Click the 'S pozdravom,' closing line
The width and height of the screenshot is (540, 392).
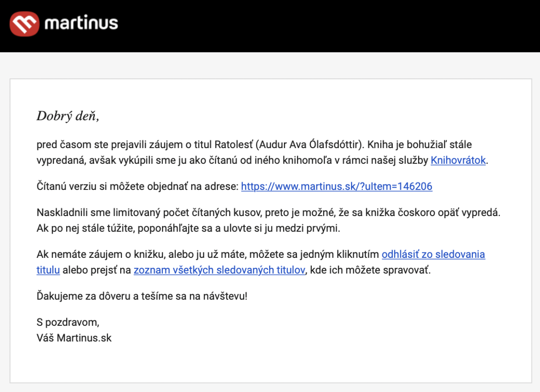tap(67, 322)
